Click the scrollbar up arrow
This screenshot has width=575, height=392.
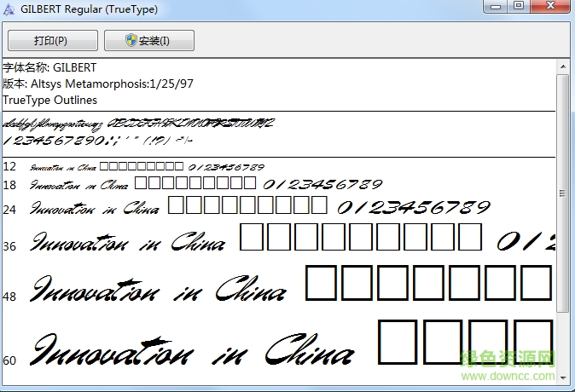[563, 66]
